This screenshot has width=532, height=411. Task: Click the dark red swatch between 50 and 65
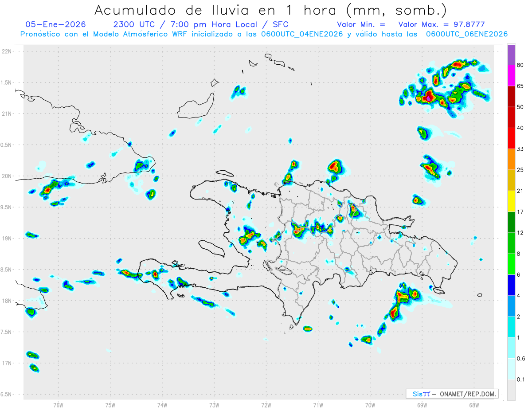(x=511, y=96)
